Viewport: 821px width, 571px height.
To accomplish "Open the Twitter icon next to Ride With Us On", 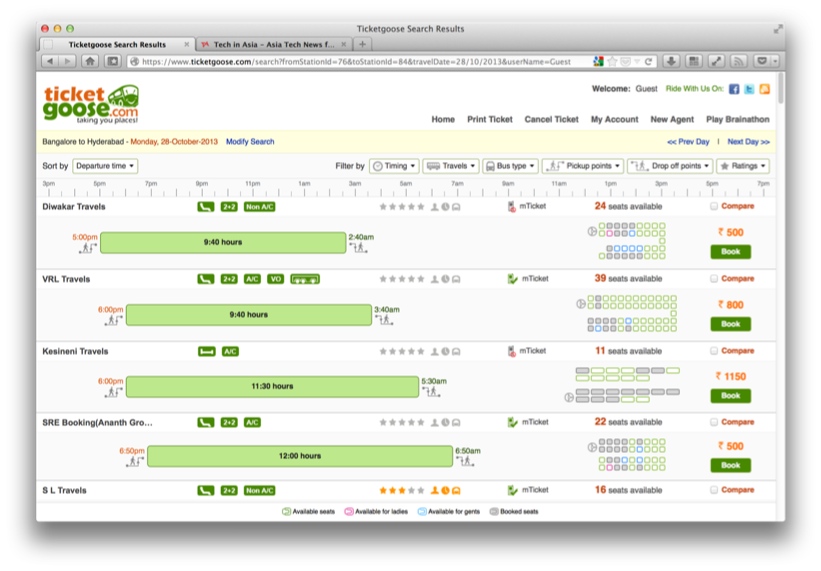I will (x=749, y=89).
